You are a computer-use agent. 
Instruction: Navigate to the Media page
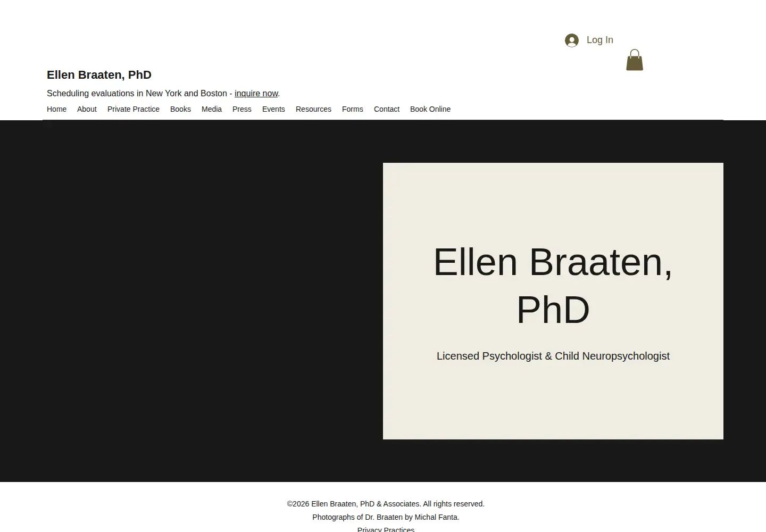point(212,109)
